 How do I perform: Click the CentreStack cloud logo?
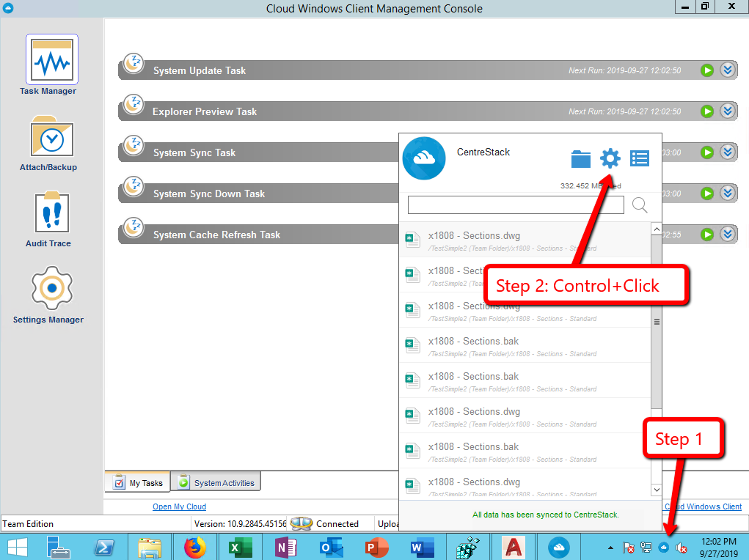point(424,158)
